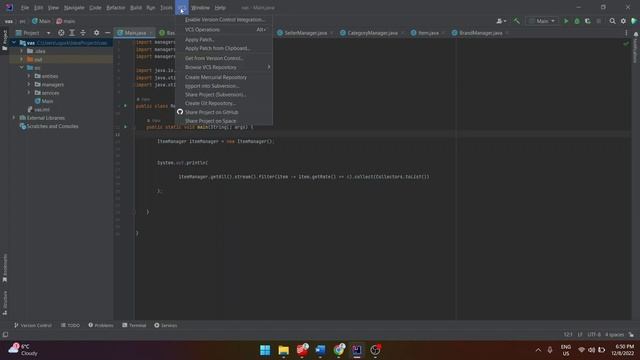
Task: Open the Code With Me user icon
Action: coord(501,21)
